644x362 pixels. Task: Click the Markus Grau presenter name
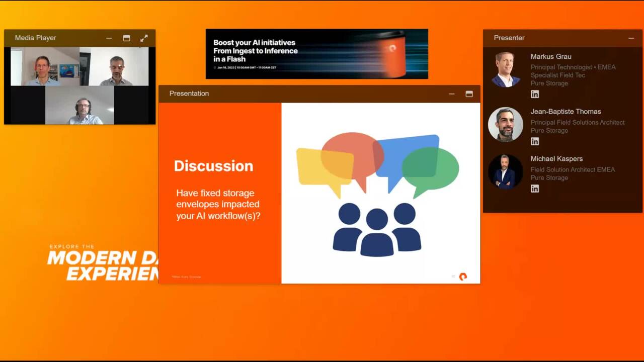point(551,56)
